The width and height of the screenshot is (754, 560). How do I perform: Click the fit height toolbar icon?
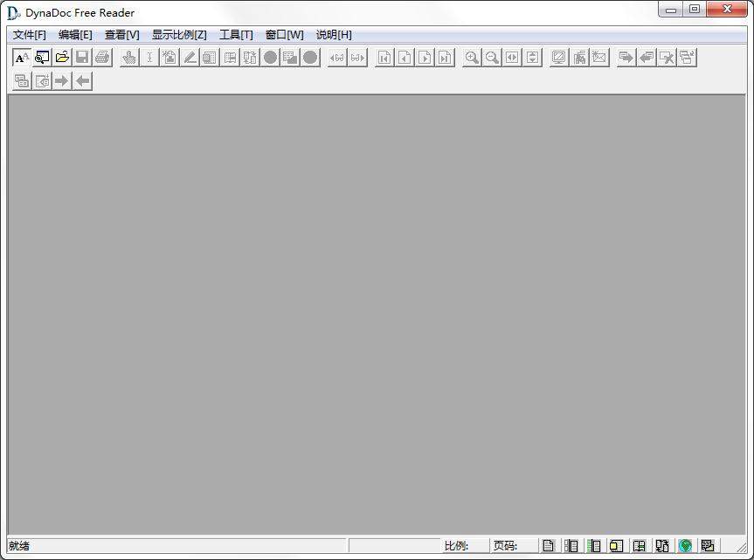pos(532,58)
